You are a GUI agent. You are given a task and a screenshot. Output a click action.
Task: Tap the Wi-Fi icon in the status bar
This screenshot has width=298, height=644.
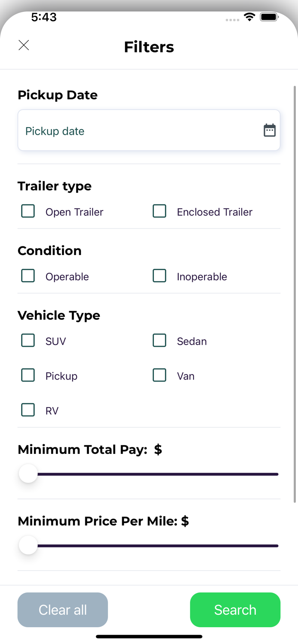[249, 17]
